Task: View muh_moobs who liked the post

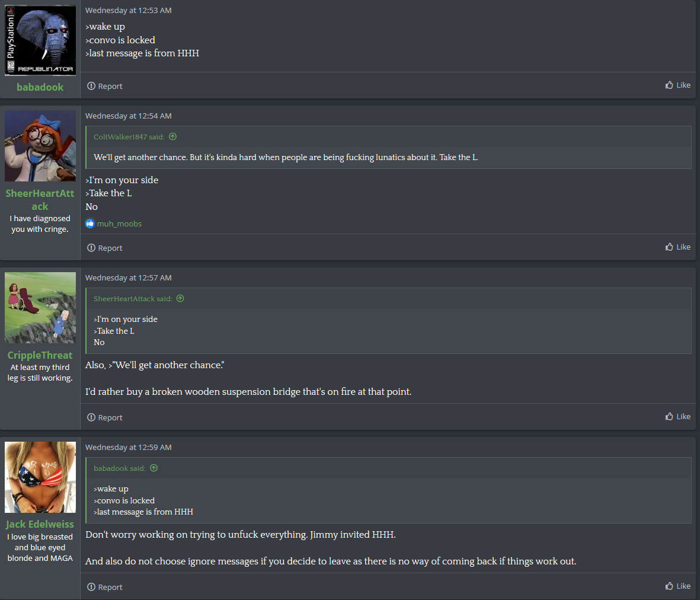Action: click(119, 224)
